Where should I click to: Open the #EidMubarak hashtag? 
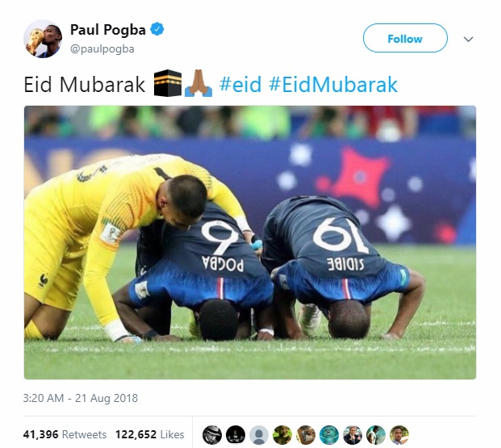[333, 85]
